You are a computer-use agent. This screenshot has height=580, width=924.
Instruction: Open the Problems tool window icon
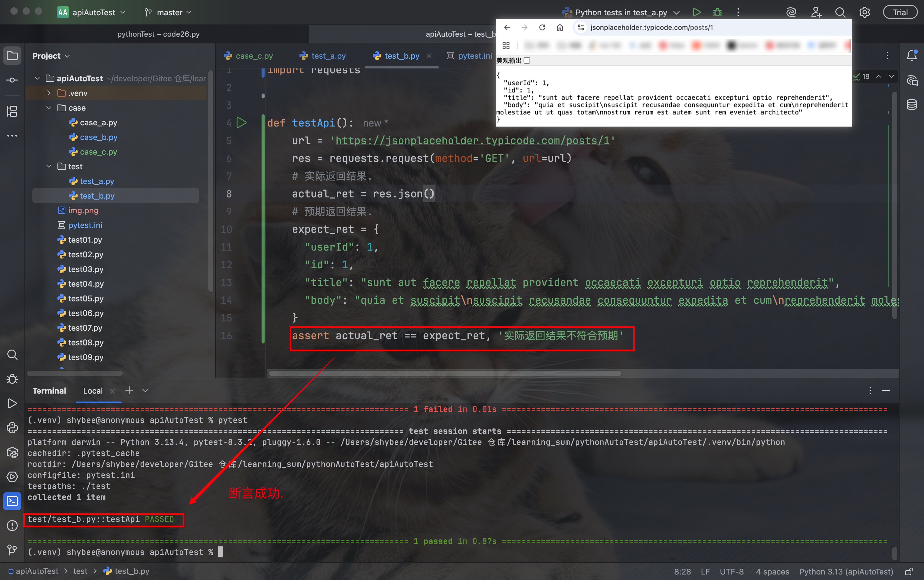(12, 525)
